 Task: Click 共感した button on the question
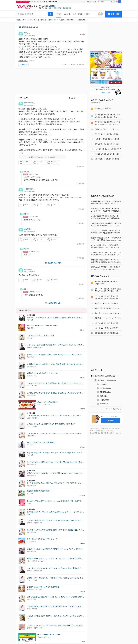coord(24,65)
